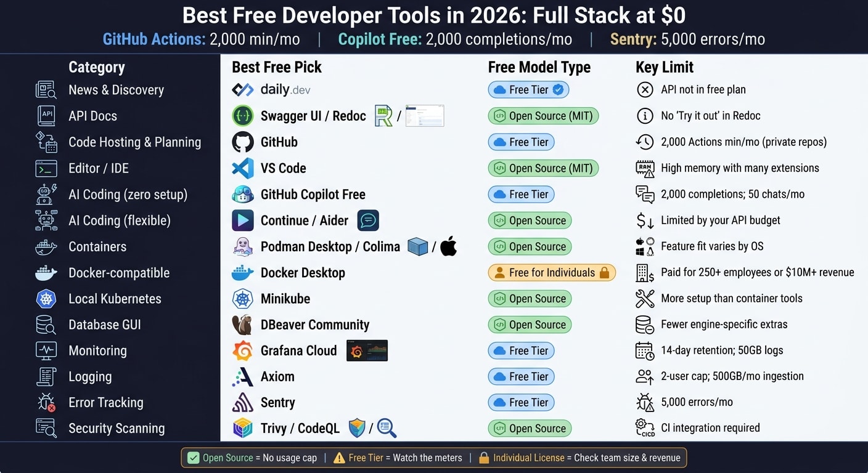
Task: Click the GitHub octocat icon
Action: pyautogui.click(x=242, y=142)
